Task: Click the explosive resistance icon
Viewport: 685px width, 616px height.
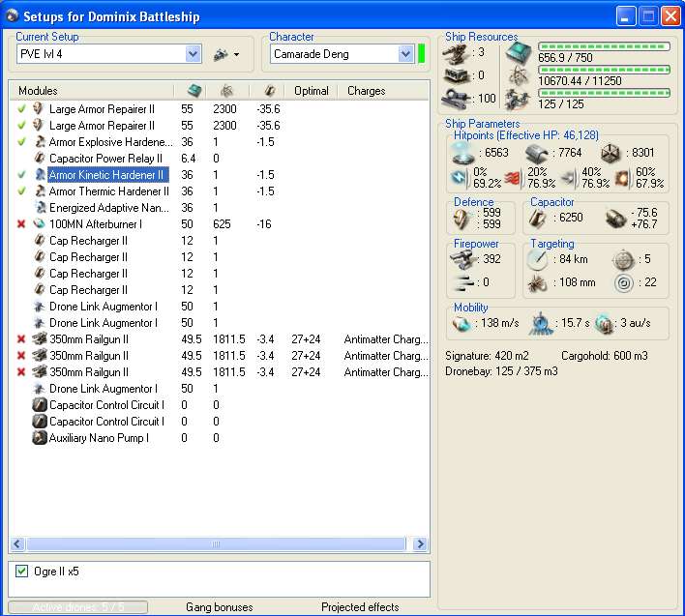Action: click(623, 178)
